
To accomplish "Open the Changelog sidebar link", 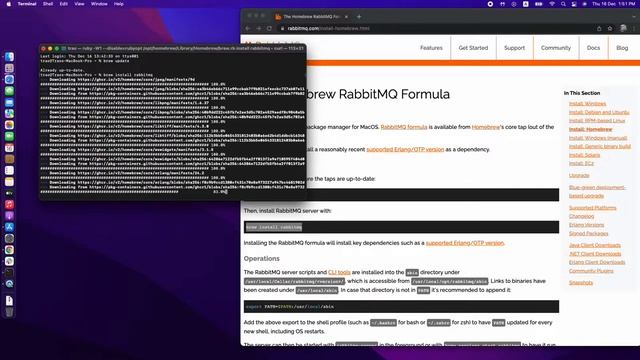I will point(581,216).
